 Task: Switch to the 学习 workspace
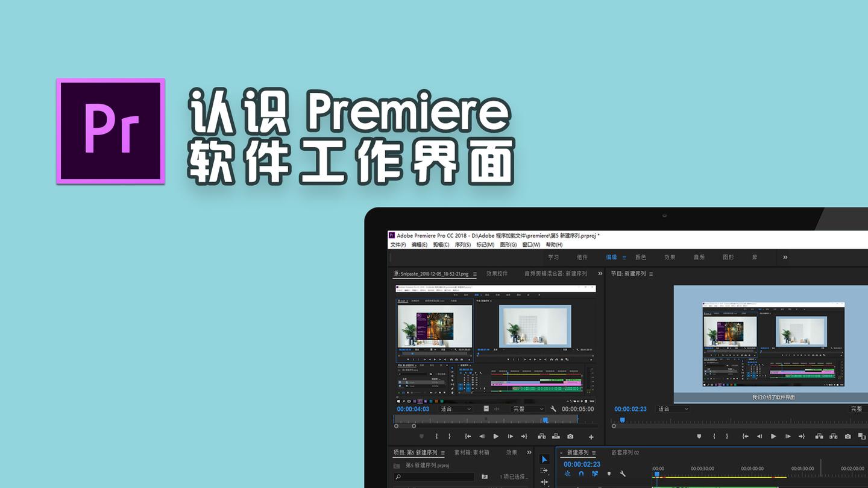tap(553, 258)
